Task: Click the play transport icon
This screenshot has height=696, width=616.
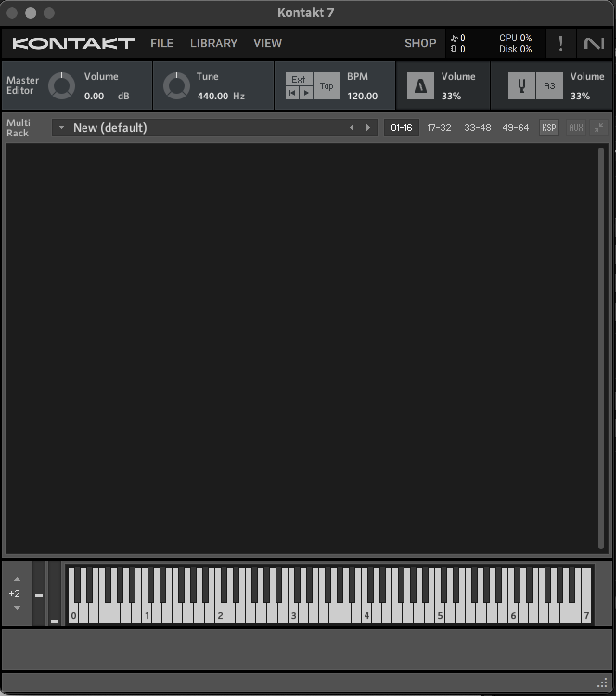Action: pos(306,93)
